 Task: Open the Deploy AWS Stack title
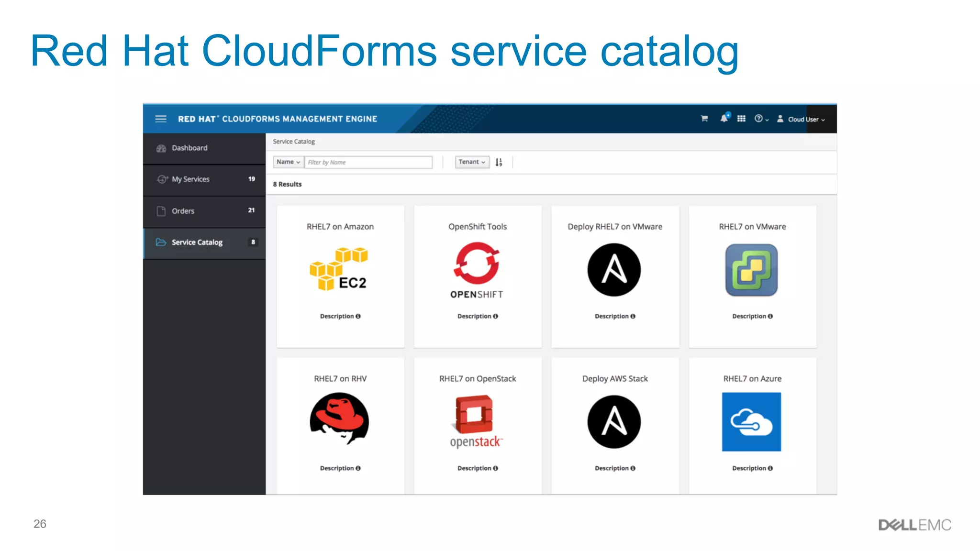coord(615,379)
